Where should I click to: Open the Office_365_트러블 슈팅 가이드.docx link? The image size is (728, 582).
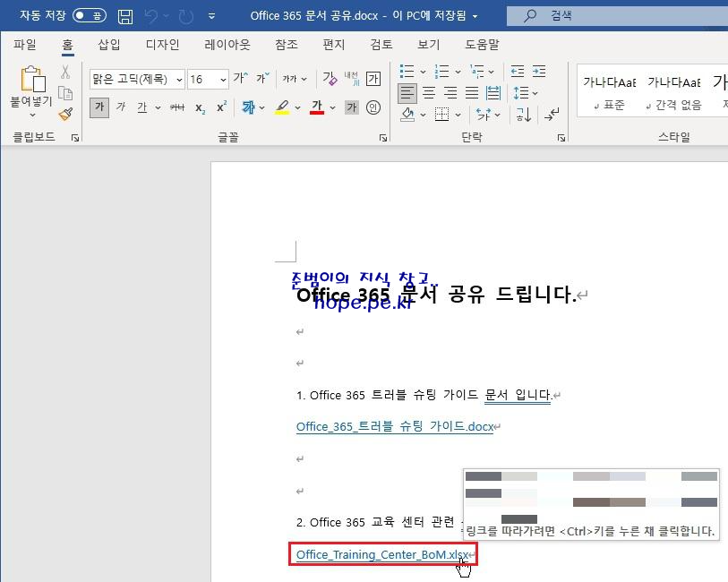[x=395, y=426]
